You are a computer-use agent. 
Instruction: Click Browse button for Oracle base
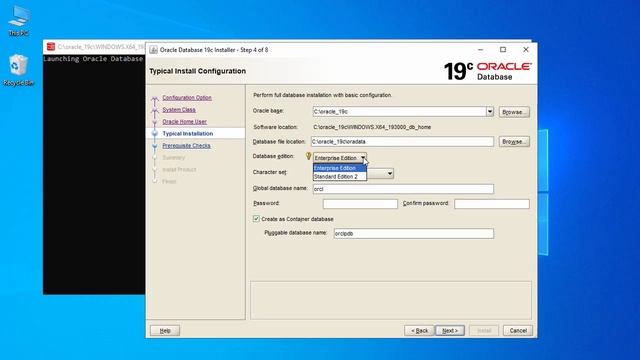tap(514, 112)
